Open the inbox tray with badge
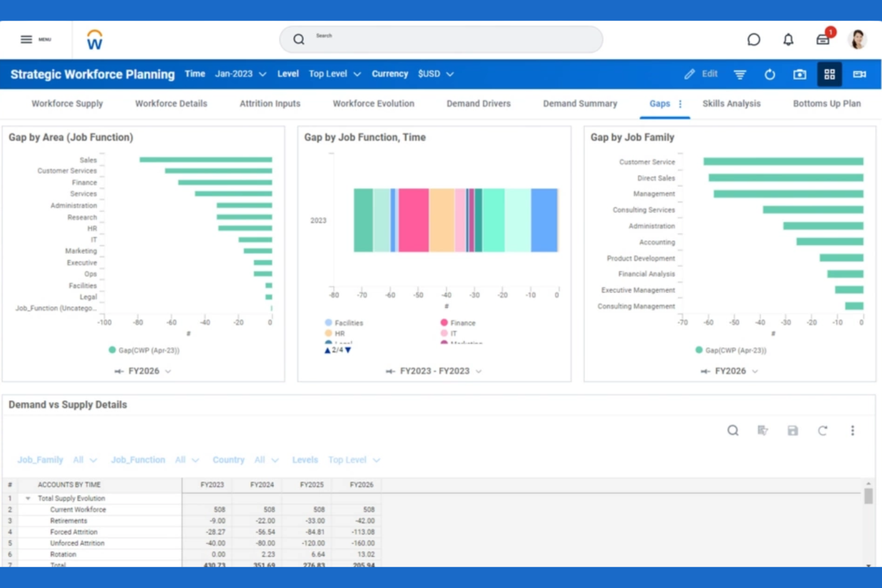882x588 pixels. (823, 39)
